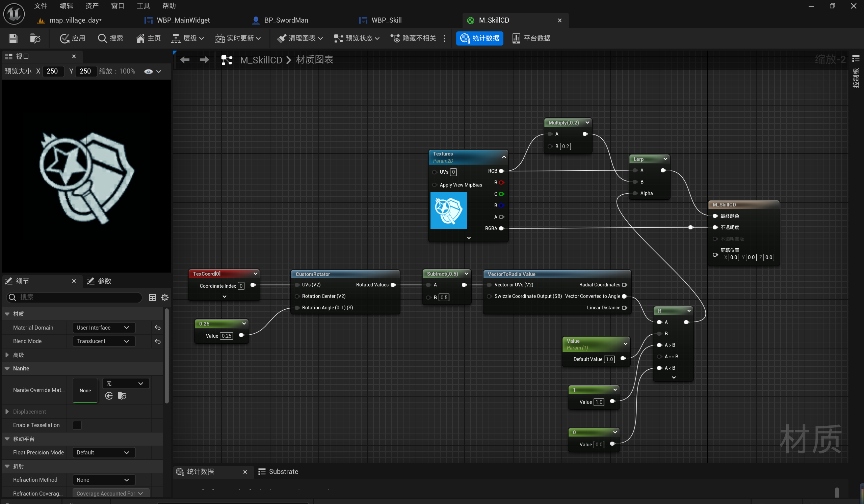The height and width of the screenshot is (504, 864).
Task: Click the Apply (应用) toolbar button
Action: pos(72,38)
